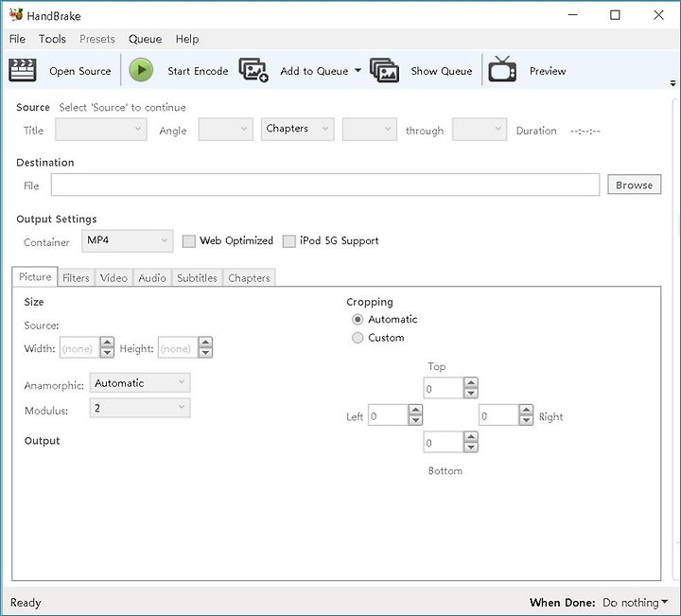Decrease Top crop with down arrow
681x616 pixels.
point(471,393)
